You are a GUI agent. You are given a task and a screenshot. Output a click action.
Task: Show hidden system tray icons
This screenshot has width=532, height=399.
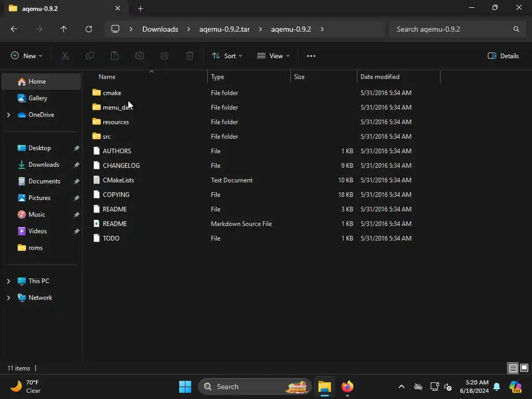point(402,387)
